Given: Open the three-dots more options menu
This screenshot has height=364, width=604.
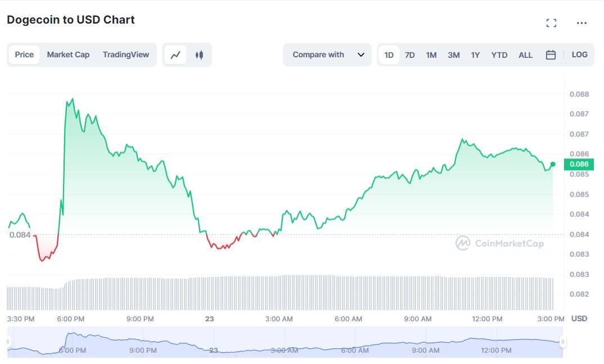Looking at the screenshot, I should [582, 23].
